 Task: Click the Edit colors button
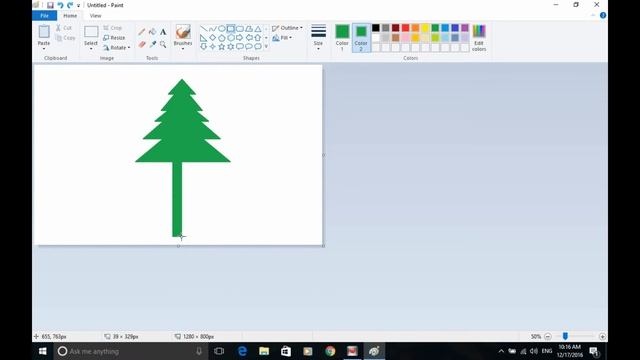479,38
